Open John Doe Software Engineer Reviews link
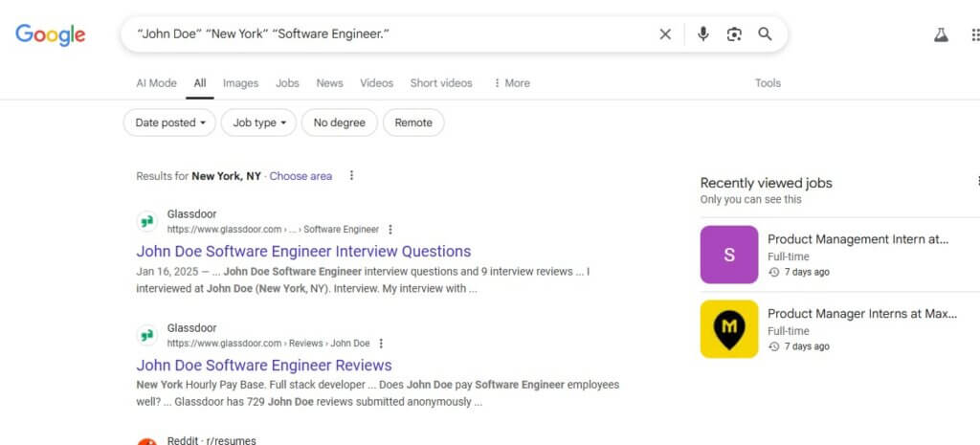The image size is (980, 445). [264, 365]
